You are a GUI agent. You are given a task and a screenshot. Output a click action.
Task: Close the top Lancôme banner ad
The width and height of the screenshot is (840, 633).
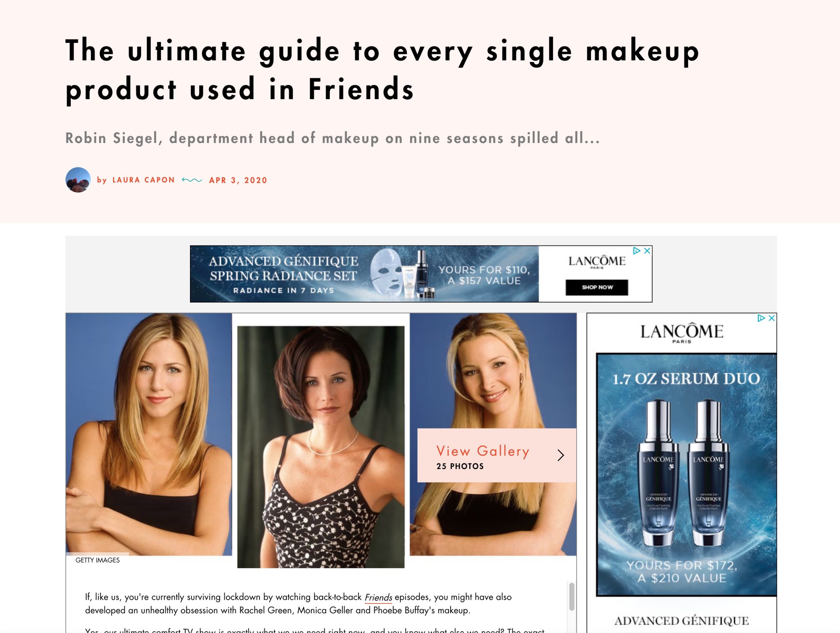pos(647,251)
